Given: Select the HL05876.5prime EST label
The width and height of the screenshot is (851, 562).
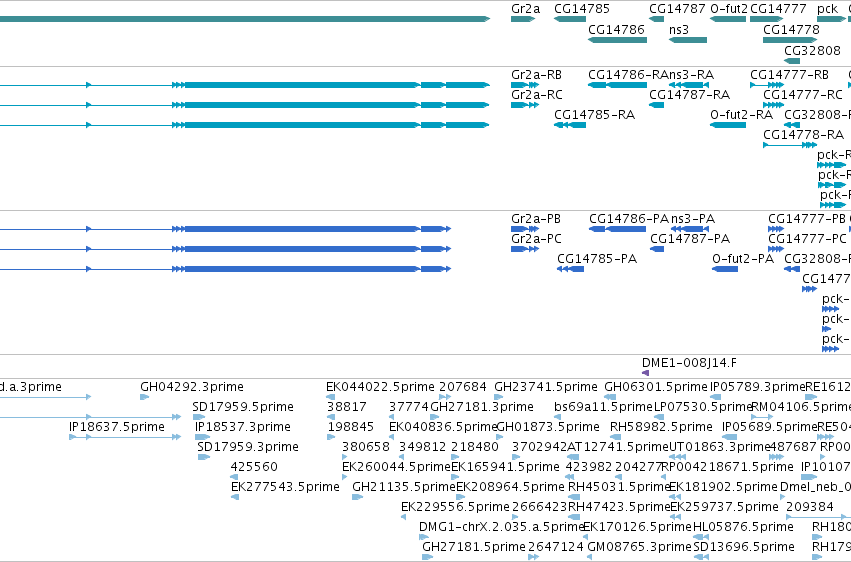Looking at the screenshot, I should point(744,527).
